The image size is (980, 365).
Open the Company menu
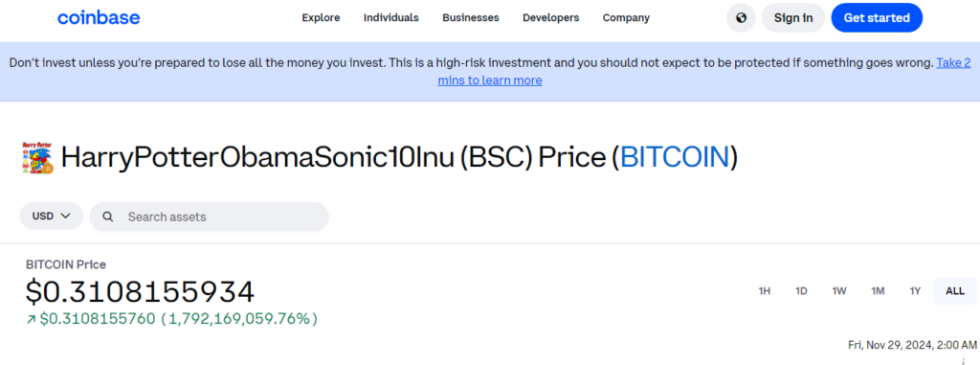click(x=626, y=17)
